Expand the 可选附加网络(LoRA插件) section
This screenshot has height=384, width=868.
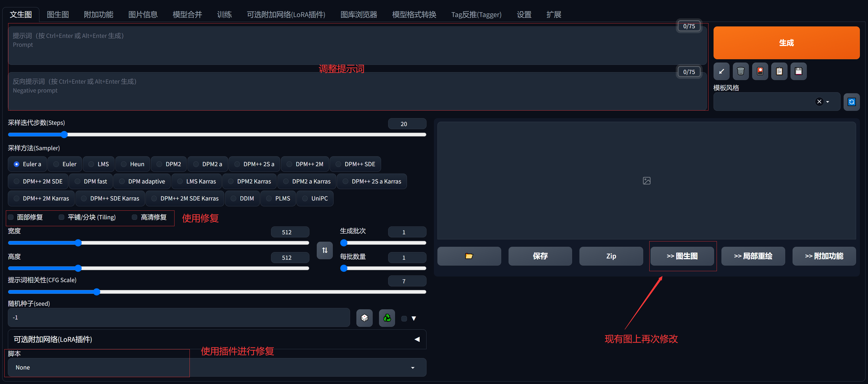click(217, 339)
